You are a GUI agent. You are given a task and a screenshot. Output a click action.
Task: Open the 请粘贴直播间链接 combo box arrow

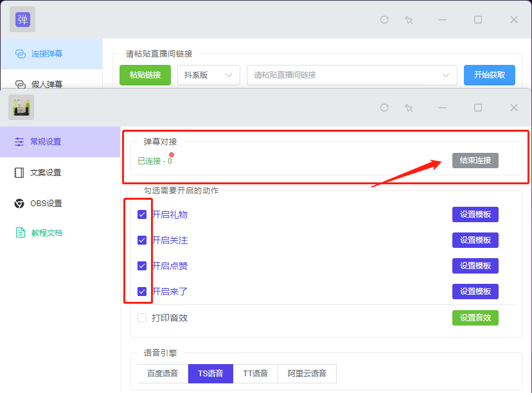click(x=446, y=75)
